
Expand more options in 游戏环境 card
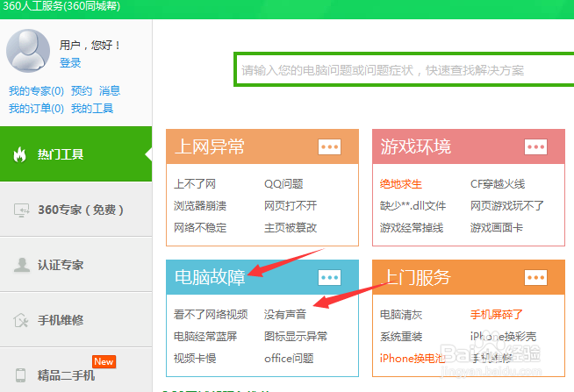535,147
